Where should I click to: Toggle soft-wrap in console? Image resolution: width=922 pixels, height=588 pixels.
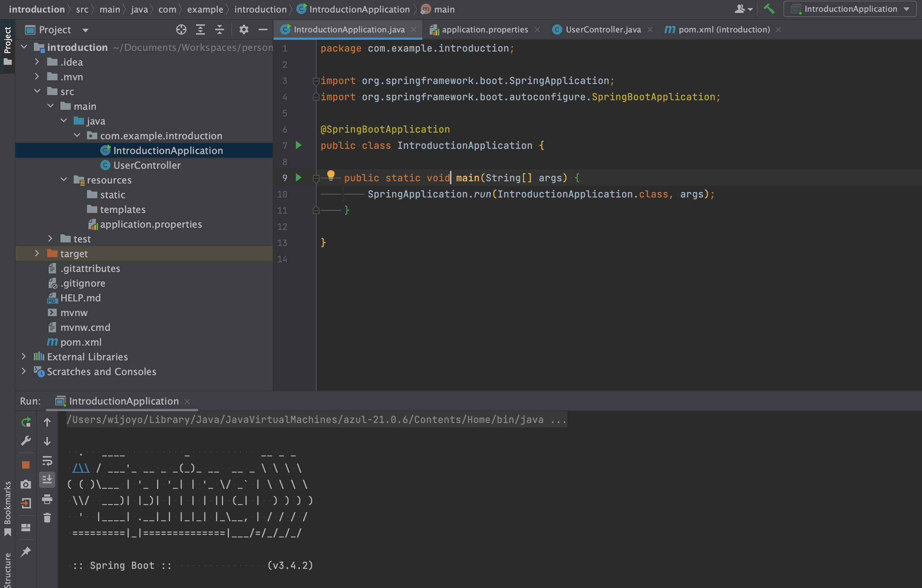coord(47,461)
